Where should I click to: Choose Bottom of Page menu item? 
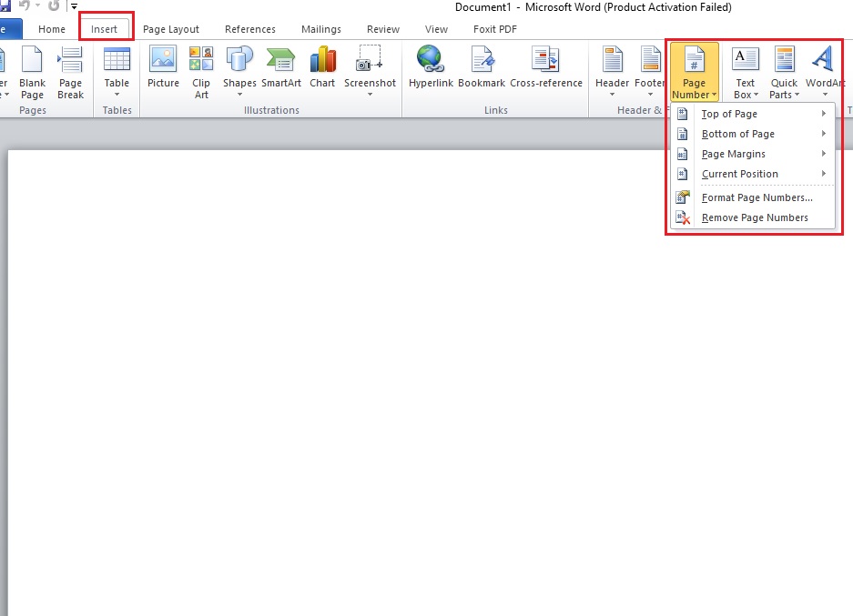pyautogui.click(x=753, y=134)
